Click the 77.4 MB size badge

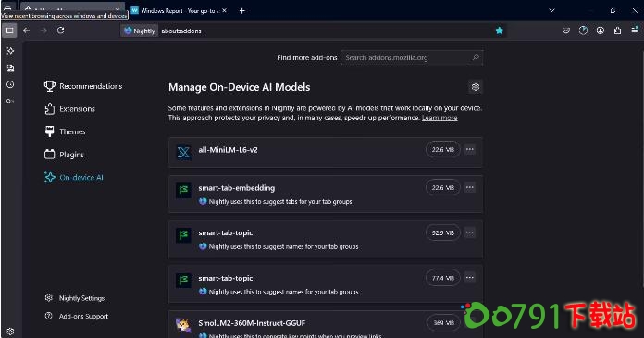442,278
